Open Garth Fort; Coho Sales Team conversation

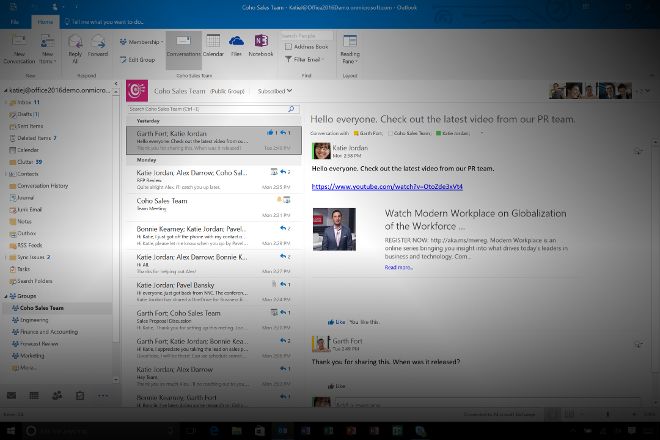tap(214, 320)
